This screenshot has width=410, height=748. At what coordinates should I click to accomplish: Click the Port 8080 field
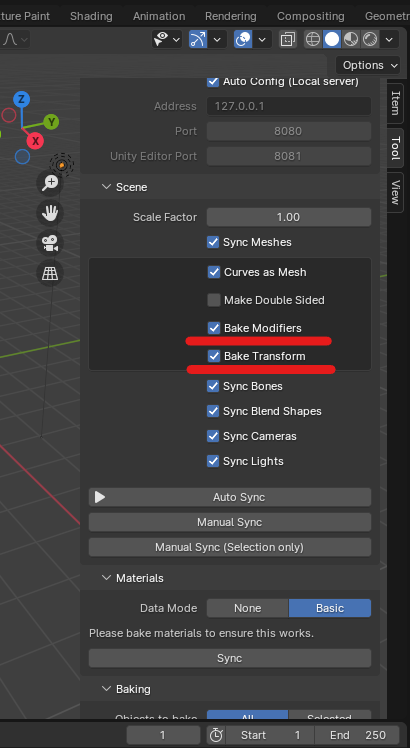pos(289,131)
